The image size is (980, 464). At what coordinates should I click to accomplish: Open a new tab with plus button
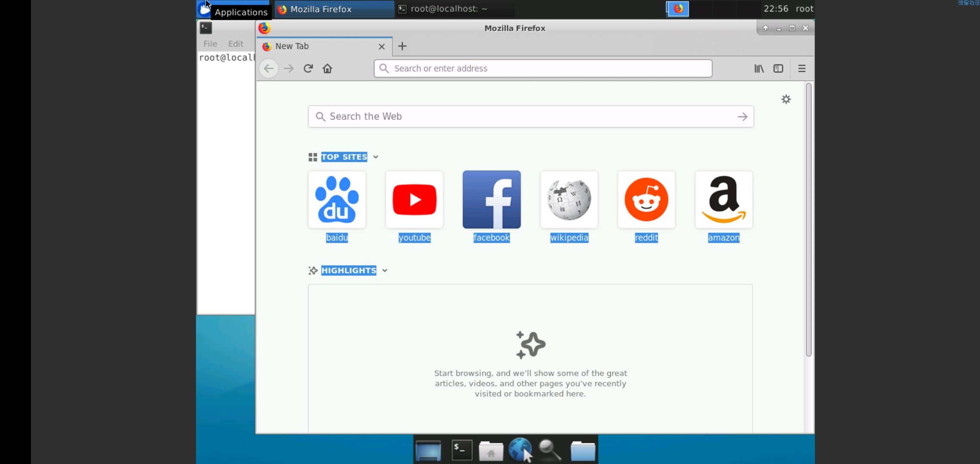[x=402, y=46]
